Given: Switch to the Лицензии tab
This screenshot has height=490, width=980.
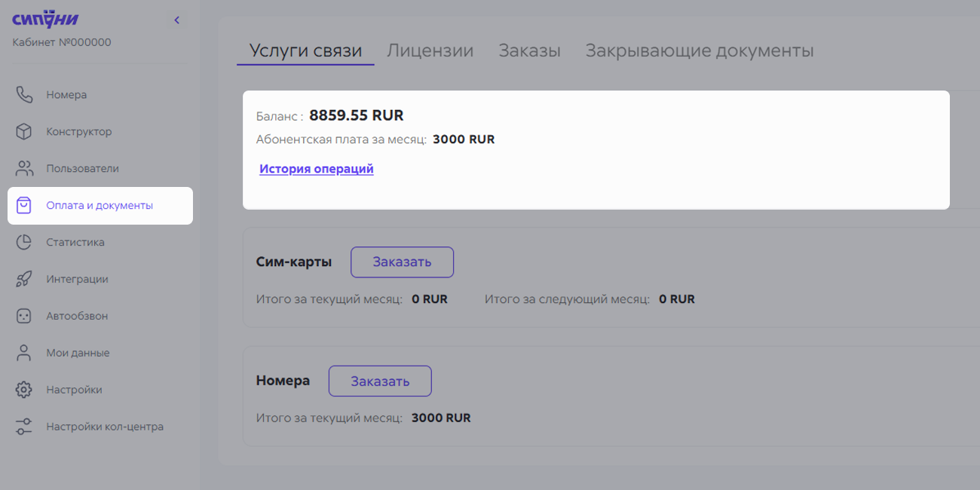Looking at the screenshot, I should [x=430, y=51].
